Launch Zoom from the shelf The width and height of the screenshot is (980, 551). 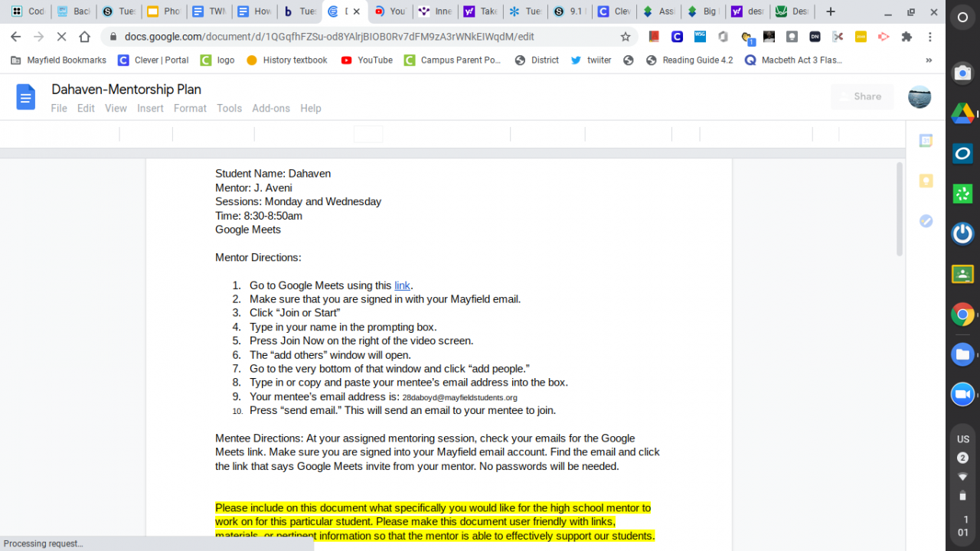point(962,394)
